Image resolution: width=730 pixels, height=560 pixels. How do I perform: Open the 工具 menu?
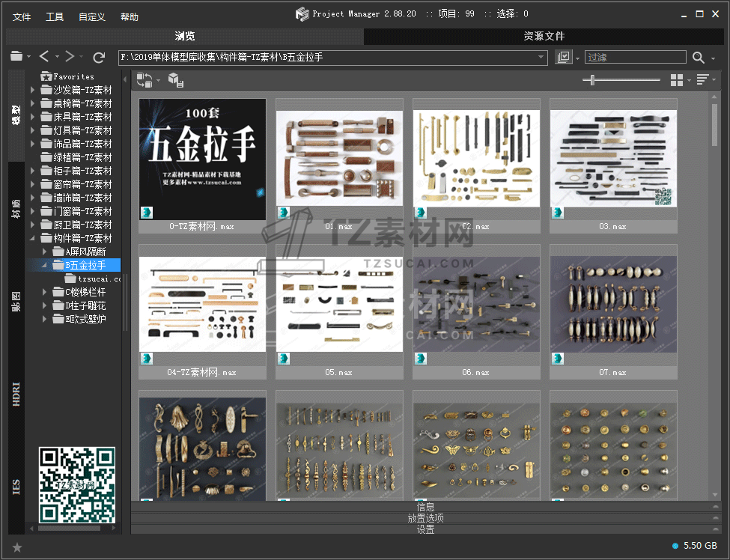coord(55,16)
